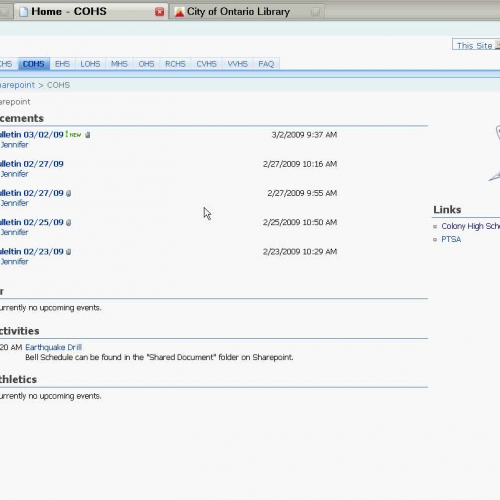Click the page icon on Home - COHS tab
This screenshot has height=500, width=500.
(x=23, y=12)
